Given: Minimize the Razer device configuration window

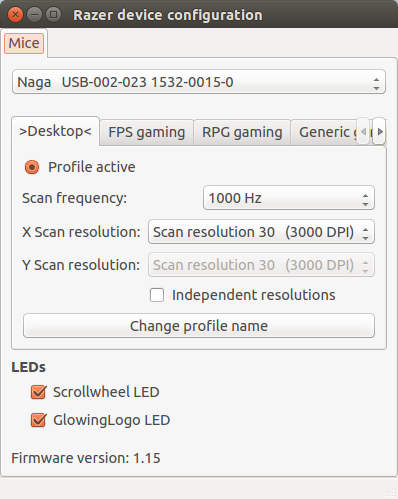Looking at the screenshot, I should pos(34,15).
